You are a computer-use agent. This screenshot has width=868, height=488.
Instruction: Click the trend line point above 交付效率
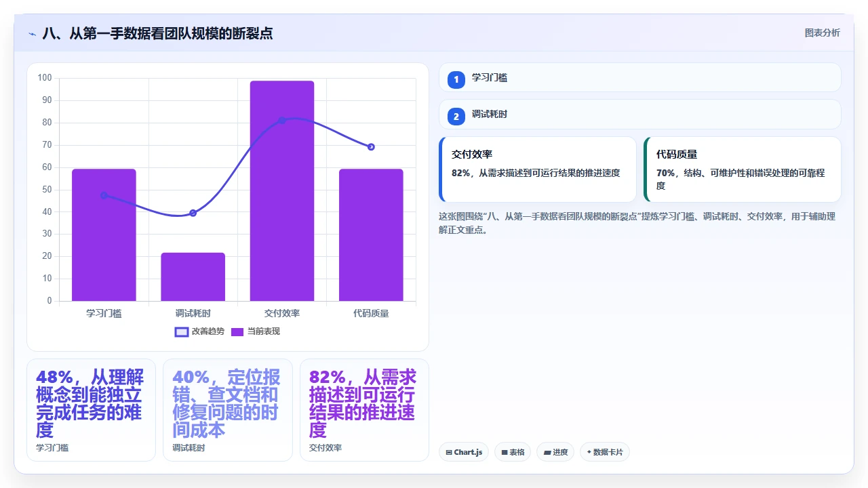point(282,121)
